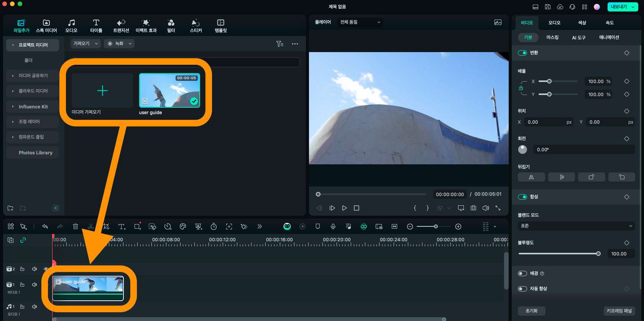
Task: Open the Transitions (트랜지션) tab
Action: coord(121,26)
